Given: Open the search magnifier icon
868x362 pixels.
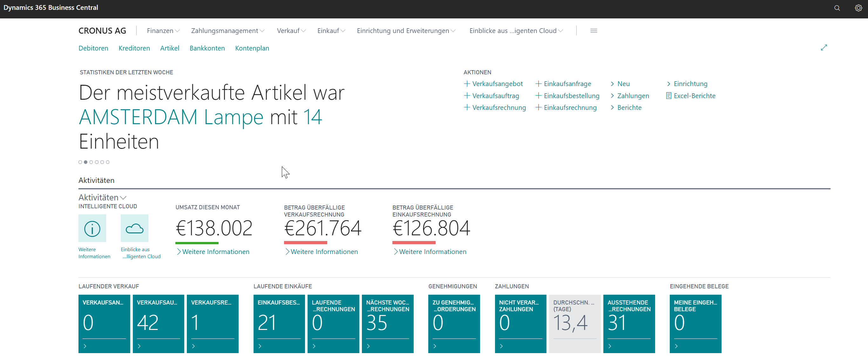Looking at the screenshot, I should coord(837,8).
